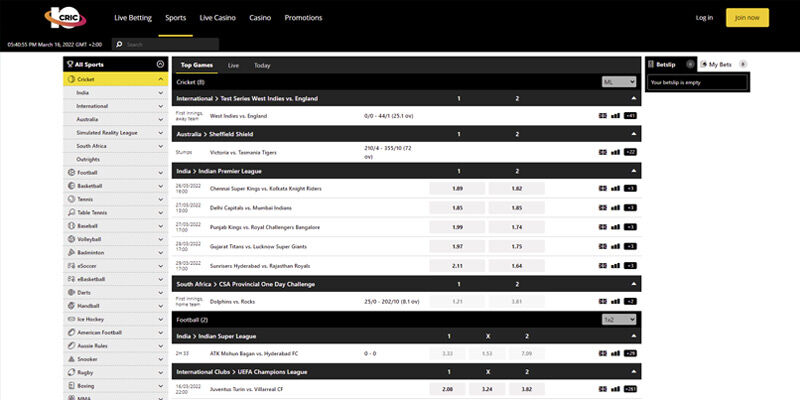
Task: Select the My Bets tab
Action: 723,64
